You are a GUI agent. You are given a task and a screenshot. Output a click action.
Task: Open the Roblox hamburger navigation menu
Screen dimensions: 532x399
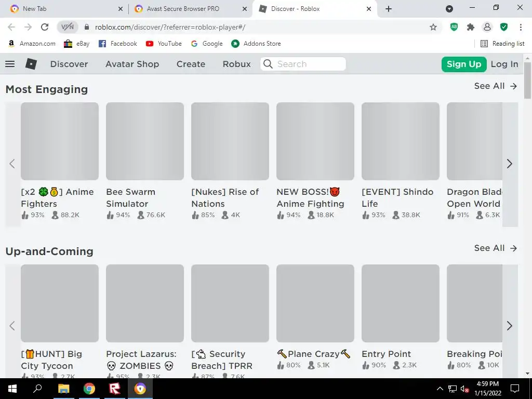pyautogui.click(x=10, y=64)
